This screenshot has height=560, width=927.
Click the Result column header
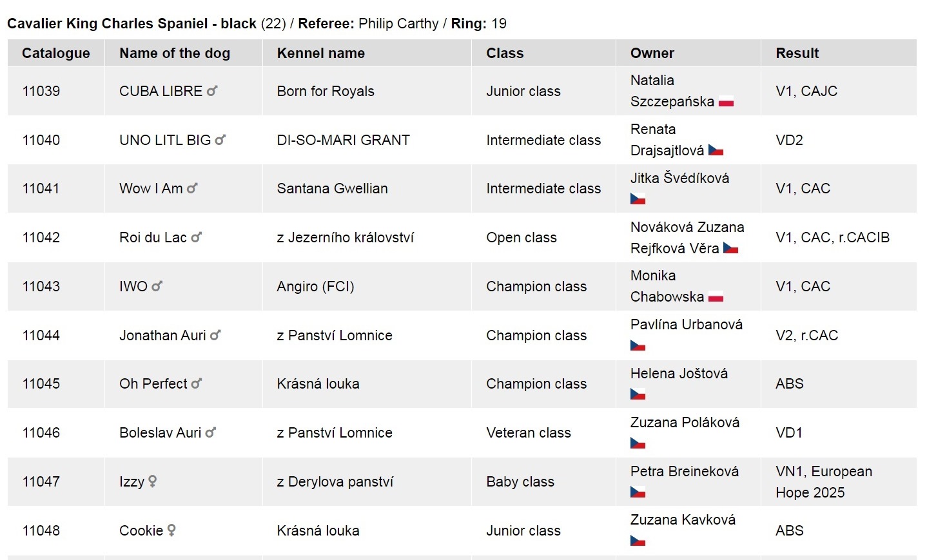[797, 53]
